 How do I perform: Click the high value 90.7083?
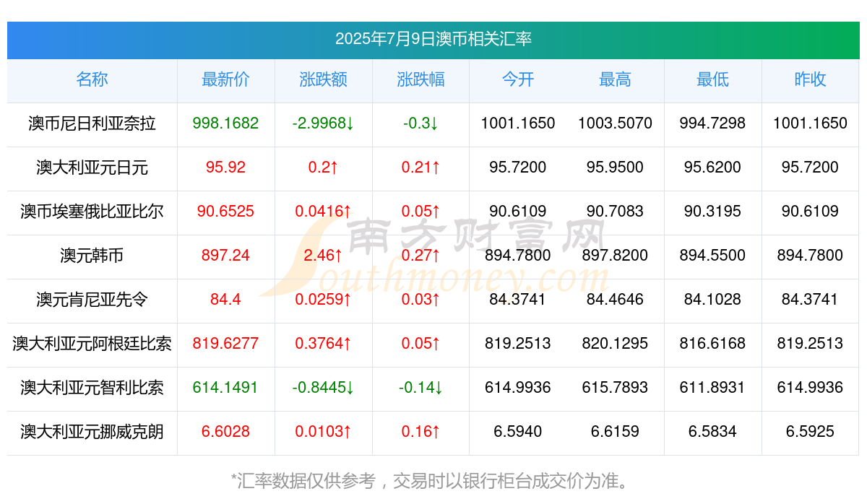(615, 212)
